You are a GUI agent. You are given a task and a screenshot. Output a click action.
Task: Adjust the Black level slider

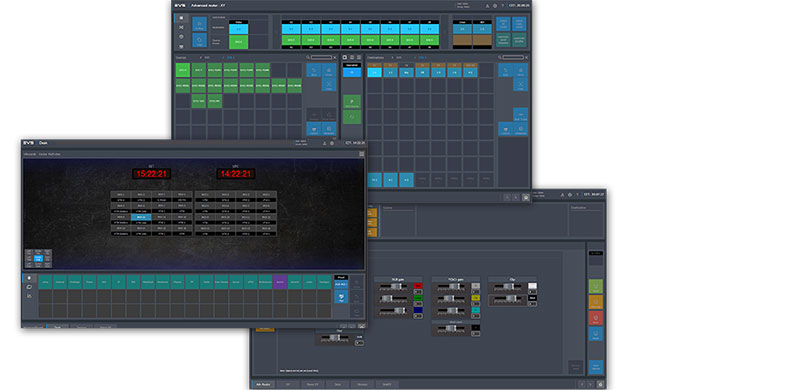click(x=451, y=328)
